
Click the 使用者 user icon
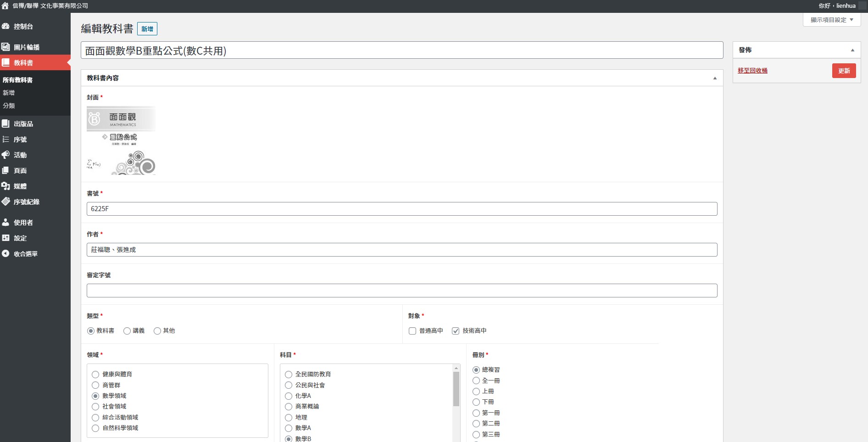pyautogui.click(x=6, y=222)
